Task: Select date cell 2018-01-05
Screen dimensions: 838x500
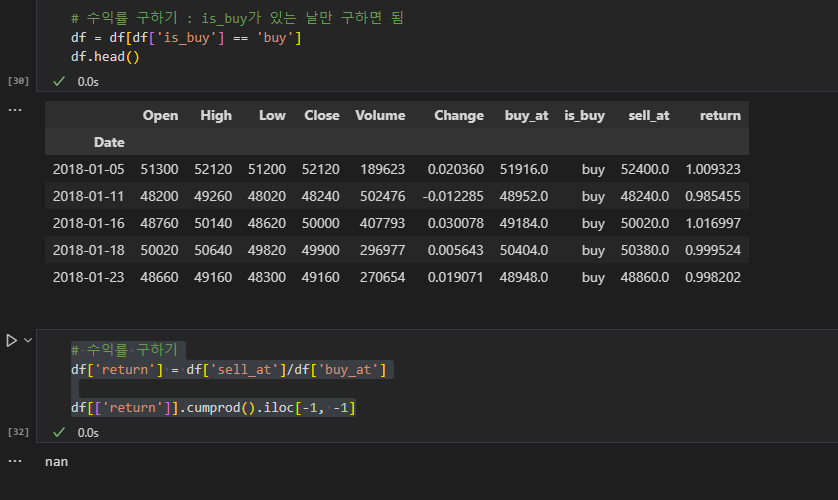Action: click(88, 169)
